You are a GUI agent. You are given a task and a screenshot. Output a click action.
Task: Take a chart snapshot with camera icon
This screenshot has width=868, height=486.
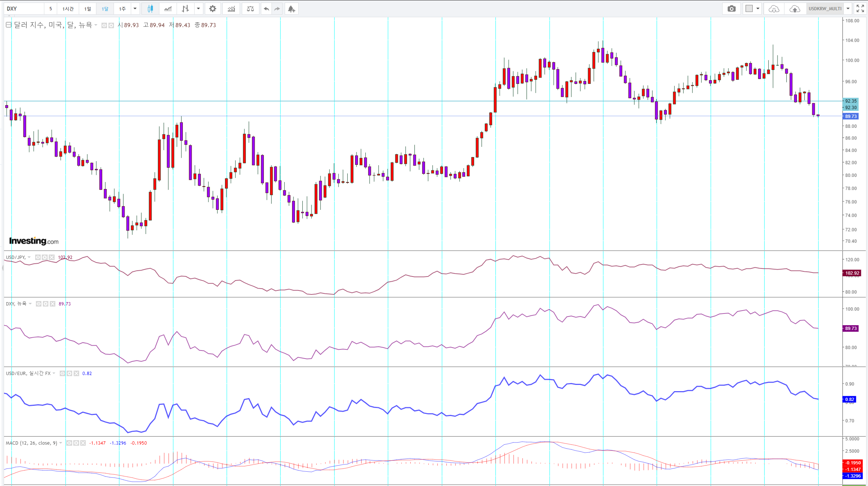731,9
